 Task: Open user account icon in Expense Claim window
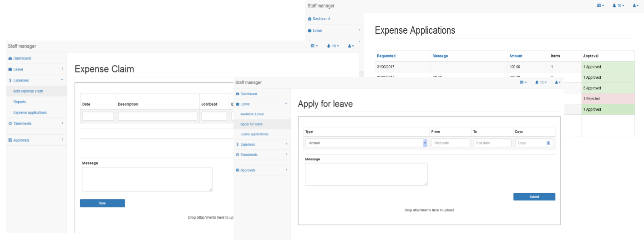pos(350,46)
